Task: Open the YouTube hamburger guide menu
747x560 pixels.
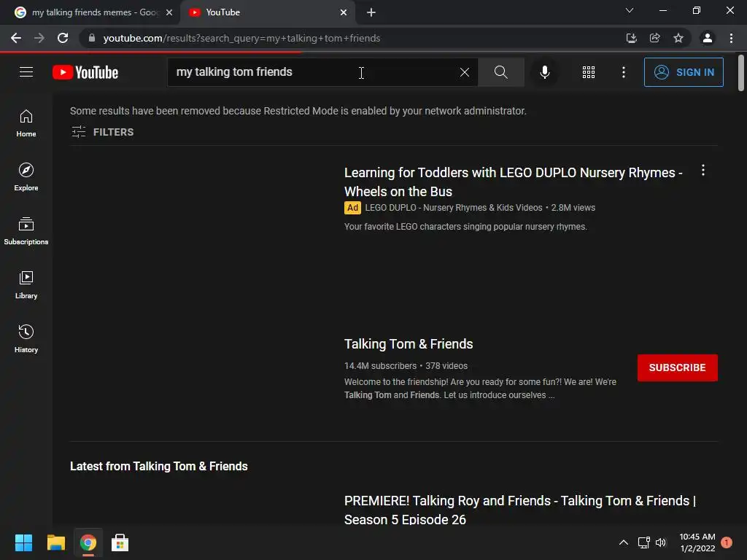Action: coord(26,72)
